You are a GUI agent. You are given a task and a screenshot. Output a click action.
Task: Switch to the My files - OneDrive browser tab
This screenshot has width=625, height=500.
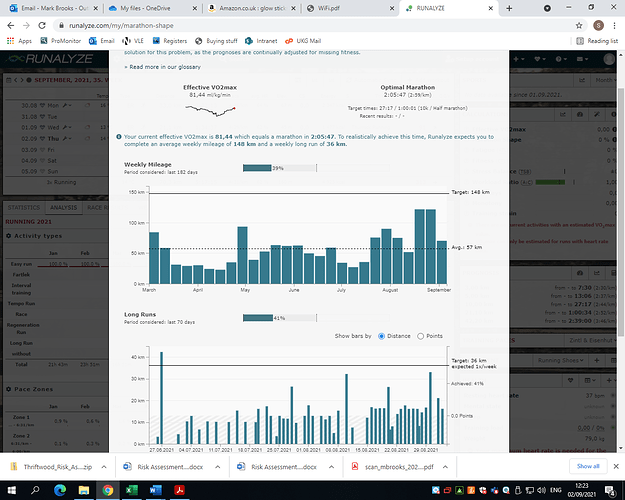(152, 8)
